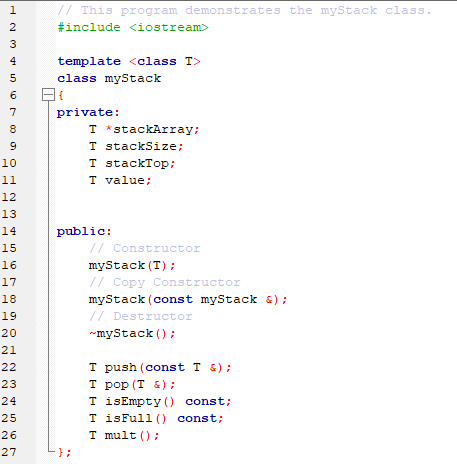457x464 pixels.
Task: Click the "myStack(T);" constructor line
Action: point(132,266)
